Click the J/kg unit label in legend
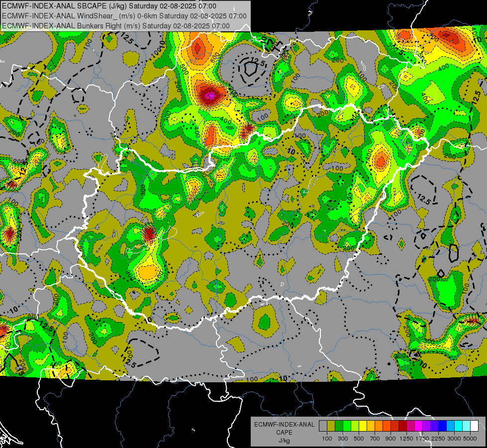 [284, 441]
